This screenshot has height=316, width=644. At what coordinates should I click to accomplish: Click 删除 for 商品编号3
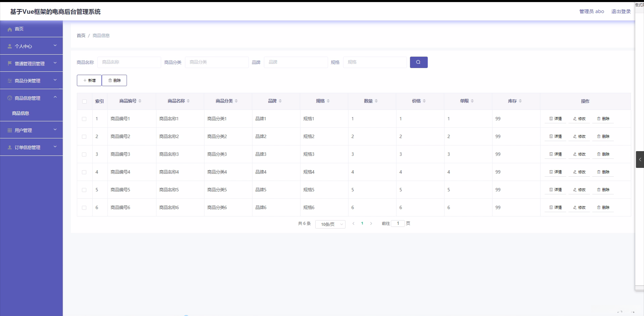[603, 154]
